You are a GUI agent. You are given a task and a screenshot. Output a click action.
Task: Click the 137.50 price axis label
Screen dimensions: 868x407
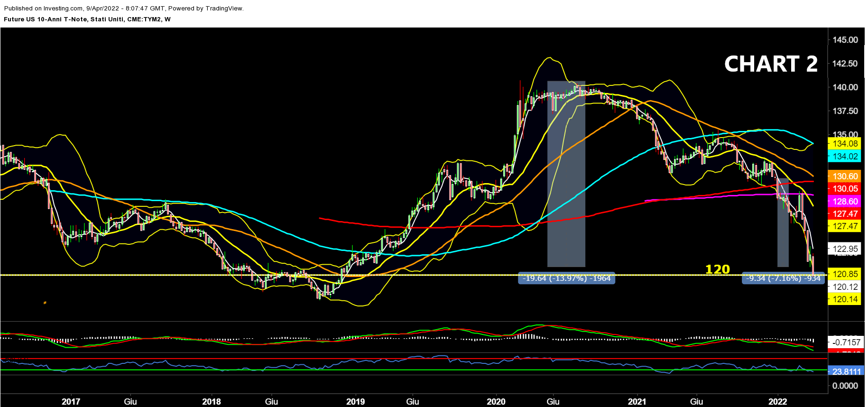pos(845,111)
